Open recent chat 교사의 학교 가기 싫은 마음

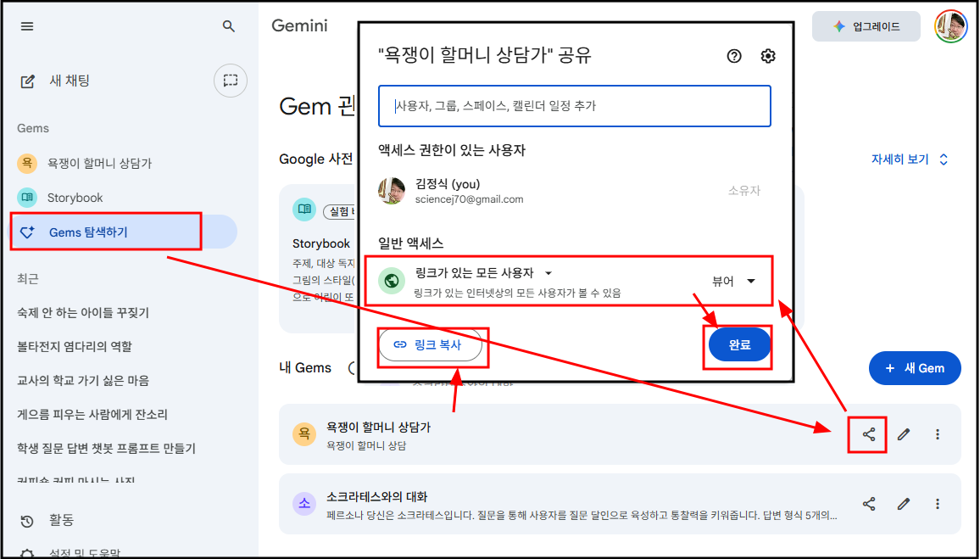click(82, 380)
